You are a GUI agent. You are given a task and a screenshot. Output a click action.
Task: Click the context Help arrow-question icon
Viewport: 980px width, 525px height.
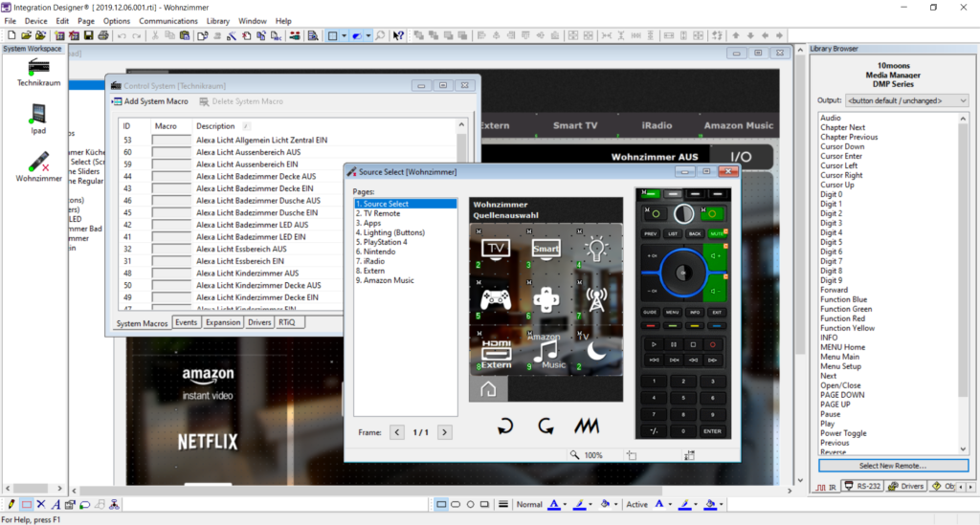398,35
